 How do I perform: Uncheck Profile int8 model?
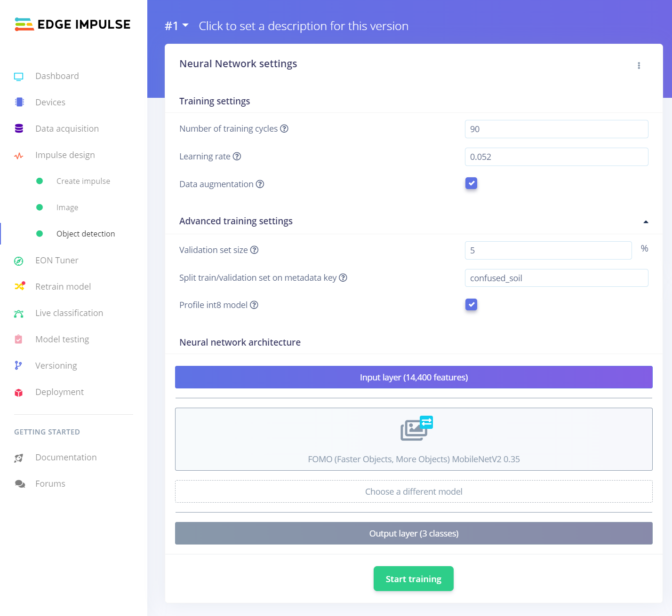[x=471, y=305]
